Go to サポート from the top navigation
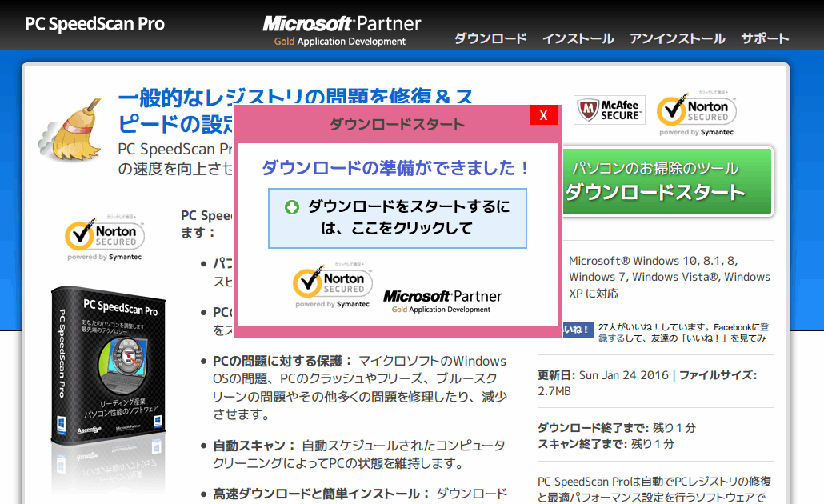Screen dimensions: 824x504 [765, 38]
